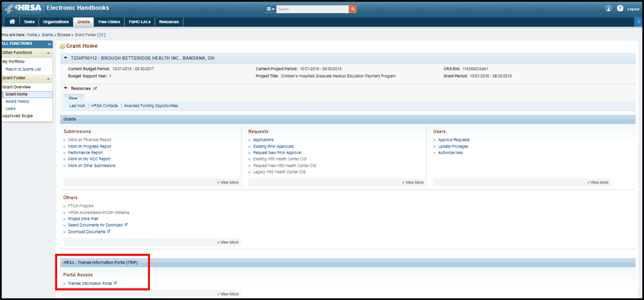Open Approve Requests under Users
The width and height of the screenshot is (644, 300).
click(x=454, y=140)
